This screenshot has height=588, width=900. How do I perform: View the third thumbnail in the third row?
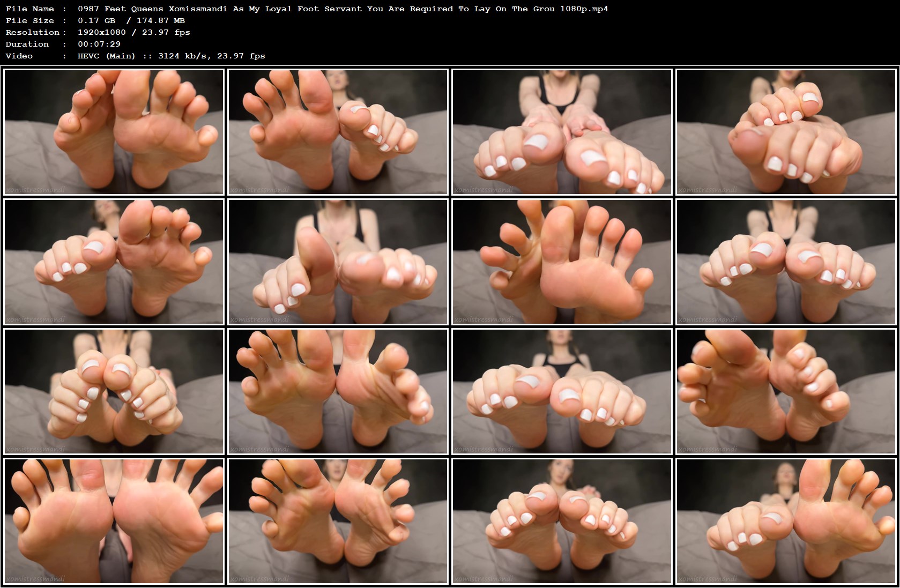(x=562, y=391)
